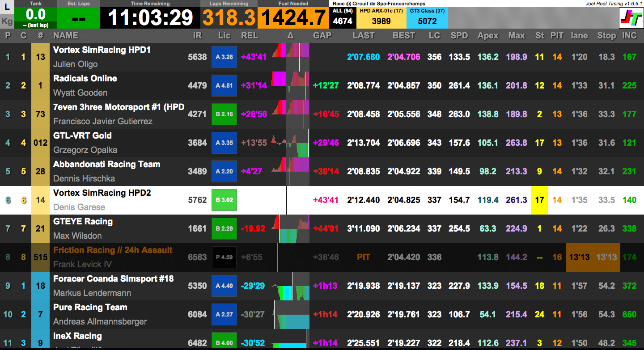644x350 pixels.
Task: Click the gold car number 13 swatch
Action: [41, 57]
